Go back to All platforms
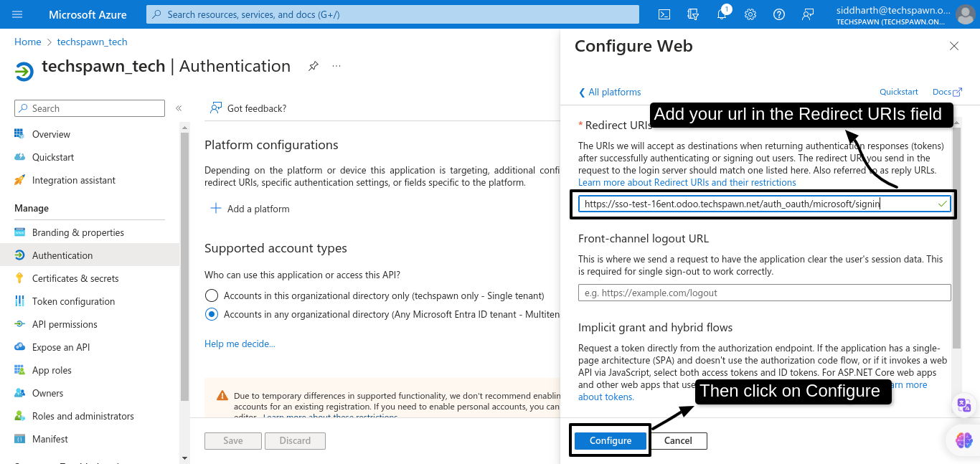980x464 pixels. click(610, 92)
